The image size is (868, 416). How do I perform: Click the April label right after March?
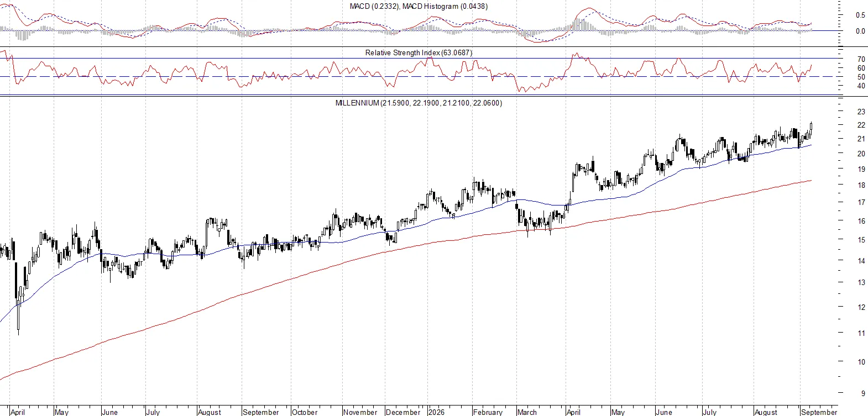[x=573, y=412]
